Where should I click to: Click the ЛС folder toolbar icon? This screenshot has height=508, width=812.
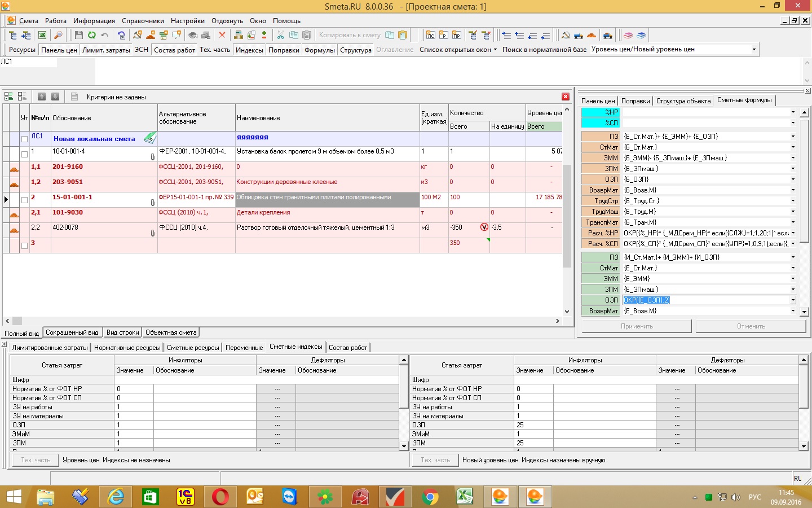click(x=430, y=35)
